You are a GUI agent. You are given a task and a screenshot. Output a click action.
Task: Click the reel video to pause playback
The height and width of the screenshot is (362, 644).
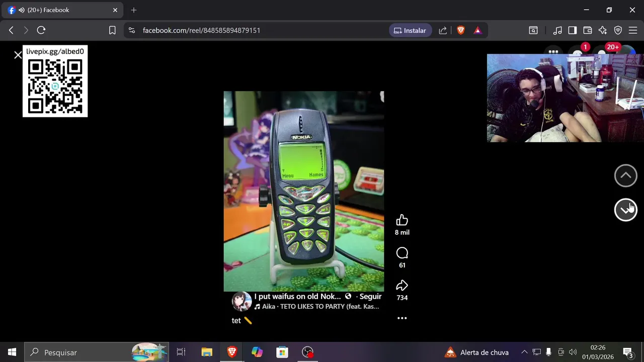[x=304, y=191]
